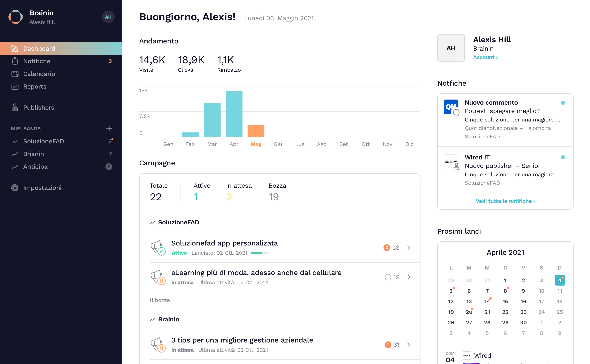Open the Reports chart icon
Screen dimensions: 590x364
(15, 86)
